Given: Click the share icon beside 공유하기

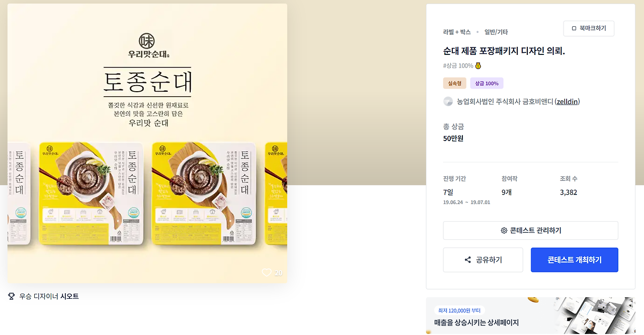Looking at the screenshot, I should point(468,260).
